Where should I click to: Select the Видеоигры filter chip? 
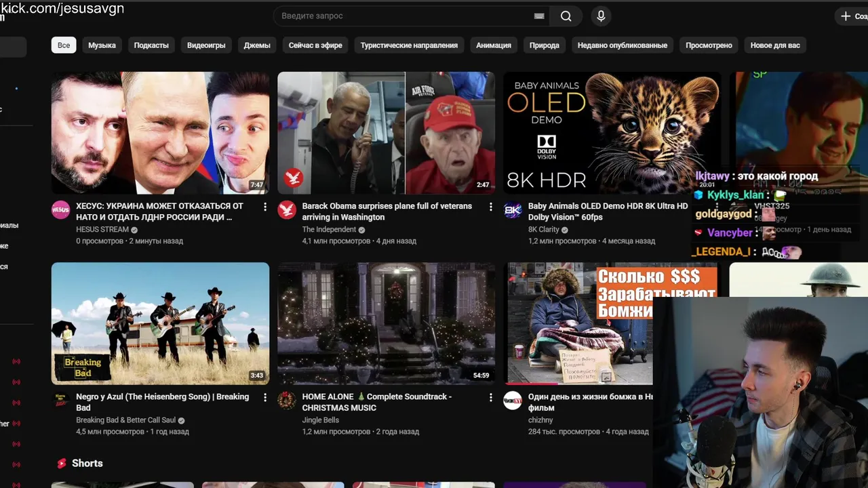pos(206,45)
